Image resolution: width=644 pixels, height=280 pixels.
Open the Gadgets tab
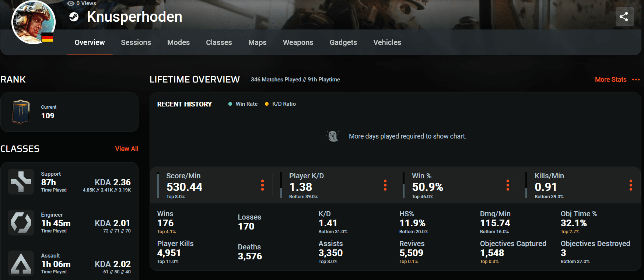(343, 42)
